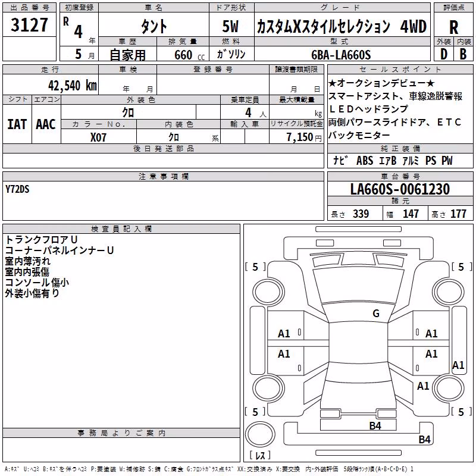Select inspector note トランクフロアU
Viewport: 476px width, 476px height.
pyautogui.click(x=41, y=240)
